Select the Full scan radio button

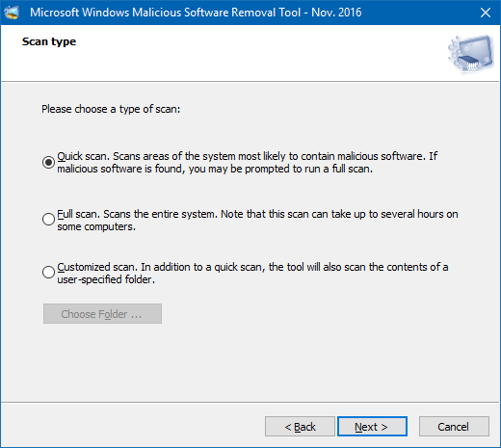[x=48, y=219]
